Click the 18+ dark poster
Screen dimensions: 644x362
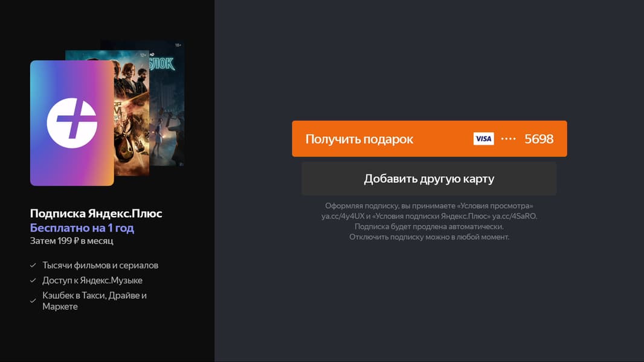pyautogui.click(x=167, y=103)
